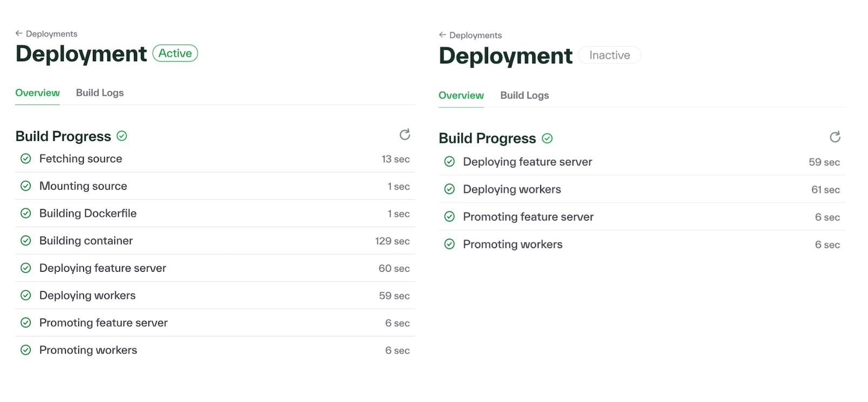Select the 'Mounting source' step text
The height and width of the screenshot is (402, 868).
tap(83, 186)
